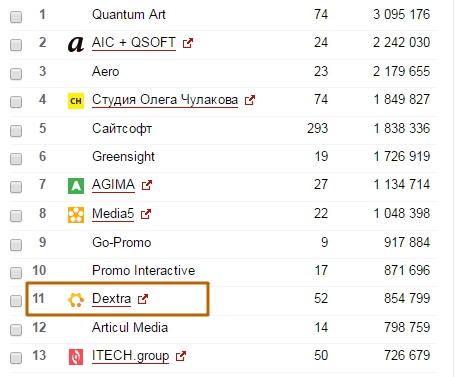This screenshot has width=455, height=377.
Task: Open external link icon next to Media5
Action: (x=146, y=214)
